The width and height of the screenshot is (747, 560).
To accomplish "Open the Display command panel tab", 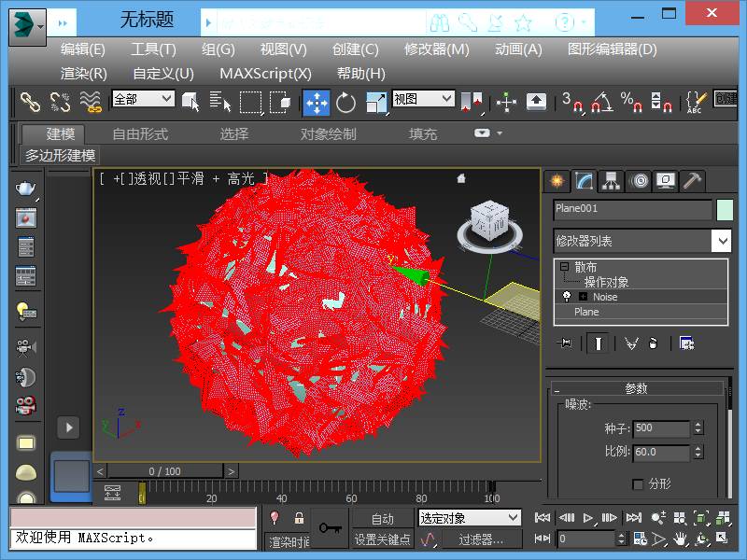I will tap(666, 181).
